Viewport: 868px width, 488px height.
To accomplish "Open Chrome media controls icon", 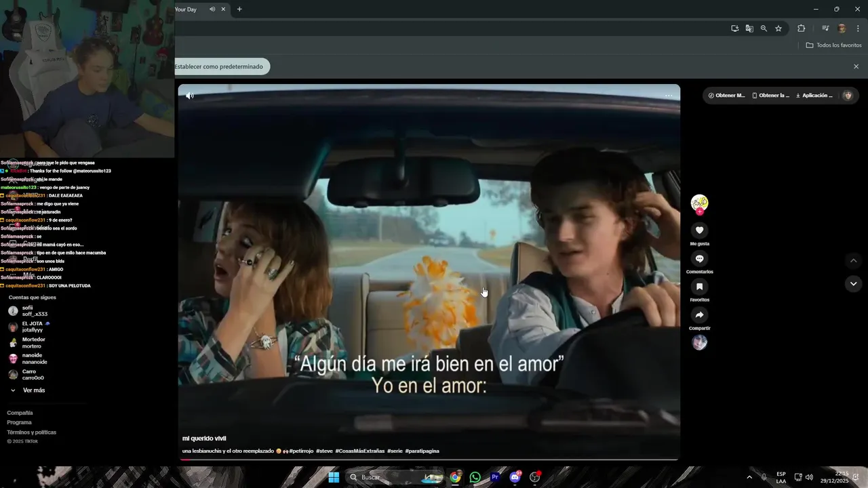I will pos(825,28).
